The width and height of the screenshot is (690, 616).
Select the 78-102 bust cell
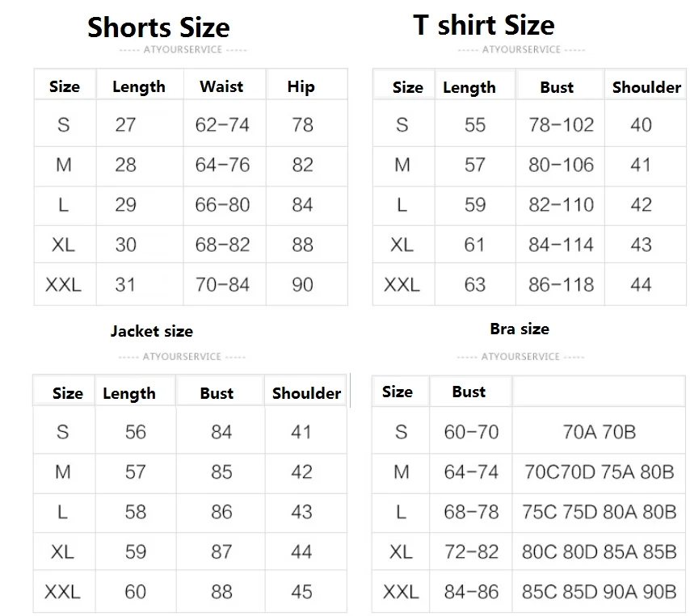pyautogui.click(x=561, y=124)
